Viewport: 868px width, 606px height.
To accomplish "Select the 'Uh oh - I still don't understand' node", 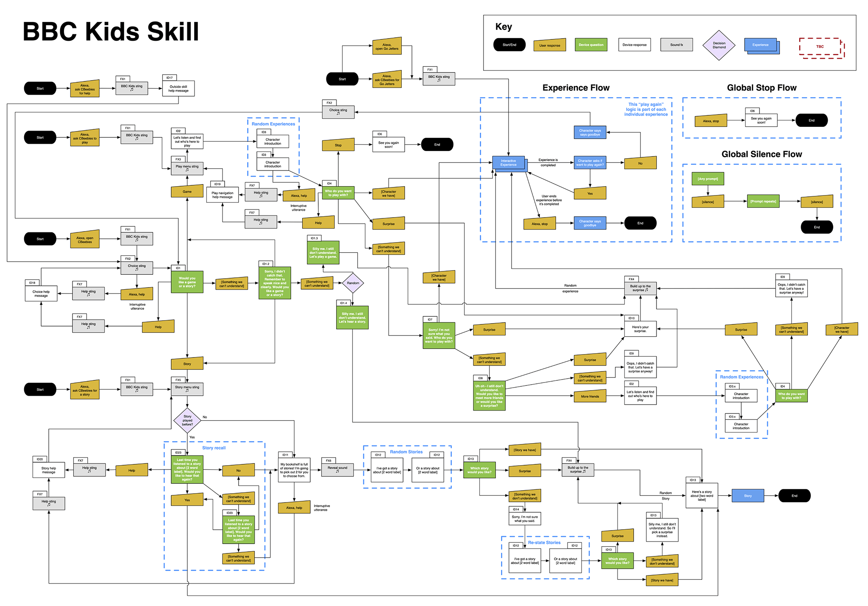I will (x=489, y=396).
